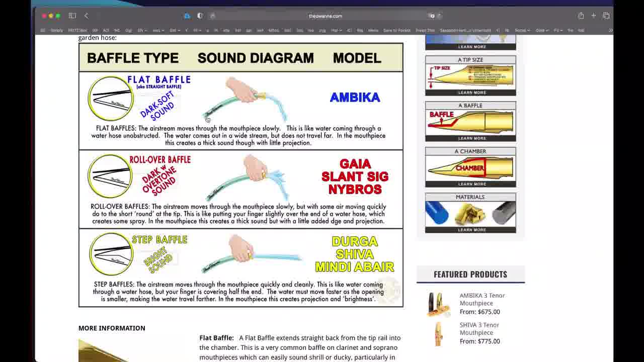Click Learn More under A Tip Size
The height and width of the screenshot is (362, 644).
coord(471,93)
